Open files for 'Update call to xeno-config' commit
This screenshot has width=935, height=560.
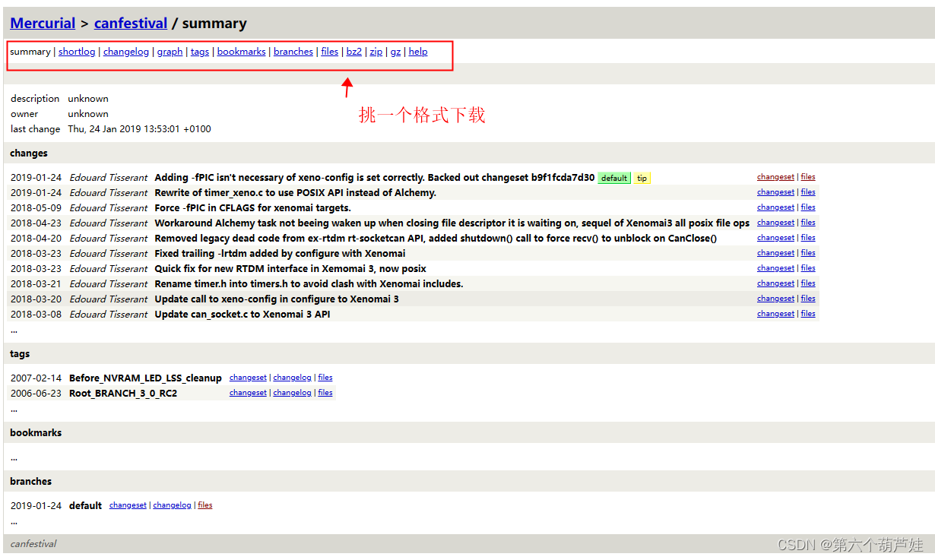tap(808, 299)
